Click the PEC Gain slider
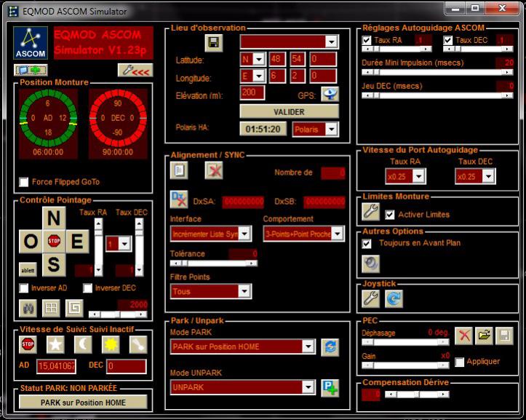 (405, 365)
